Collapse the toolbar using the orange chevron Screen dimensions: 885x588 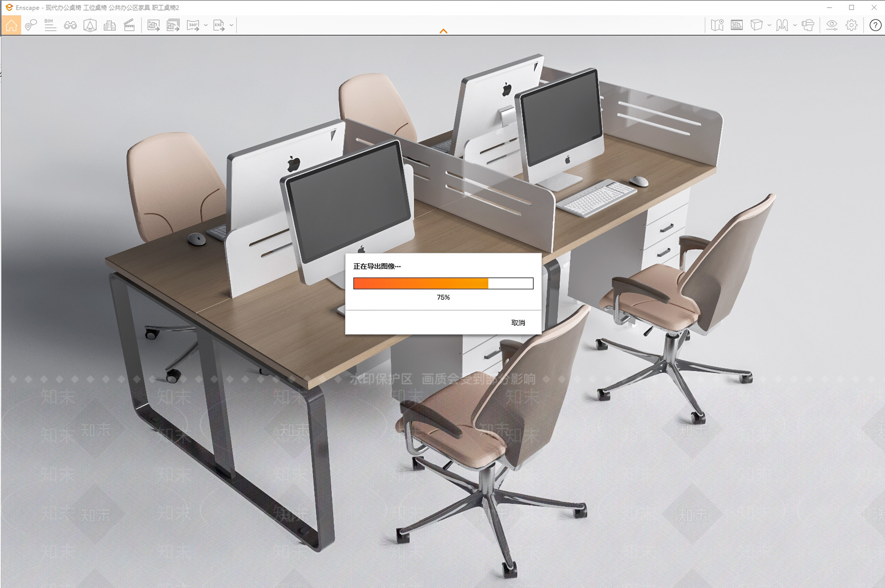(x=443, y=32)
